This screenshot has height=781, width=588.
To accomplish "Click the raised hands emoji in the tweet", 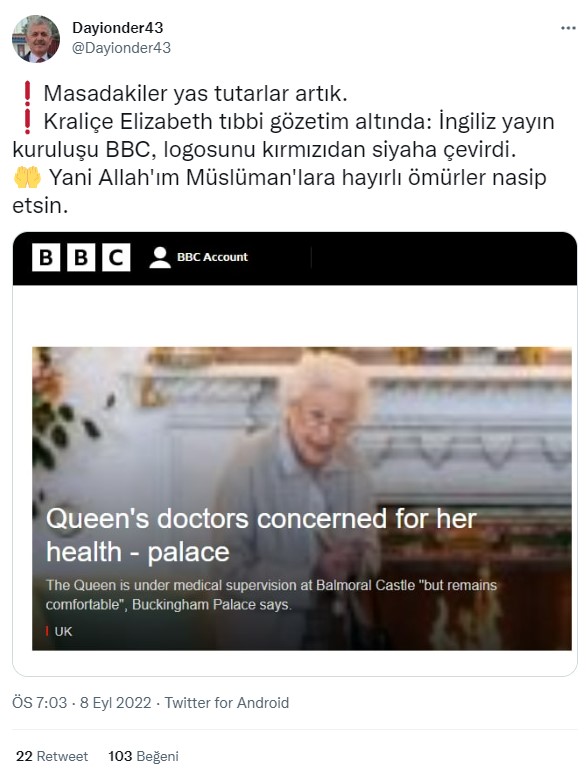I will tap(27, 177).
